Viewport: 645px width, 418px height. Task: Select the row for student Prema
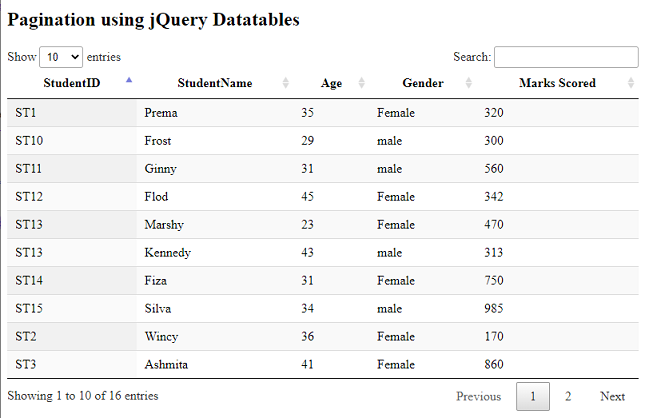[x=161, y=113]
